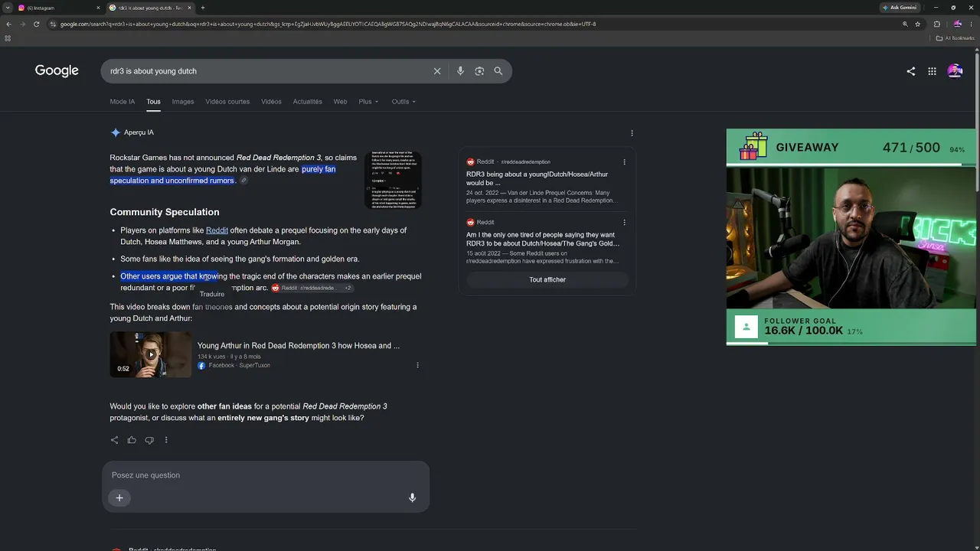The image size is (980, 551).
Task: Go back to the previous page
Action: pyautogui.click(x=8, y=24)
